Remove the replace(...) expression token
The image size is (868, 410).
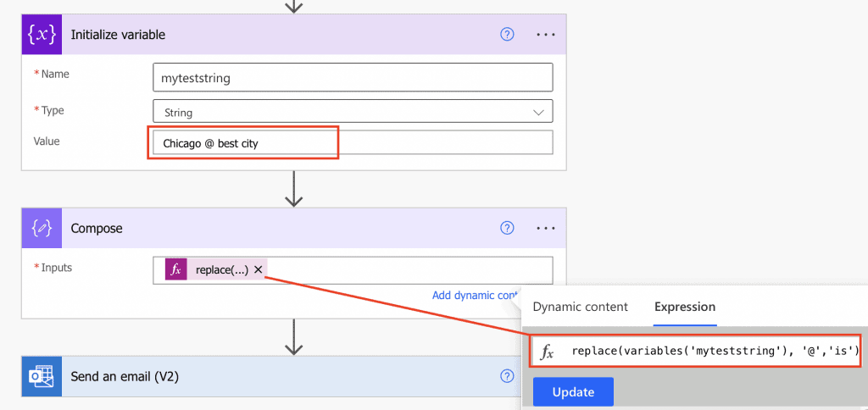258,270
